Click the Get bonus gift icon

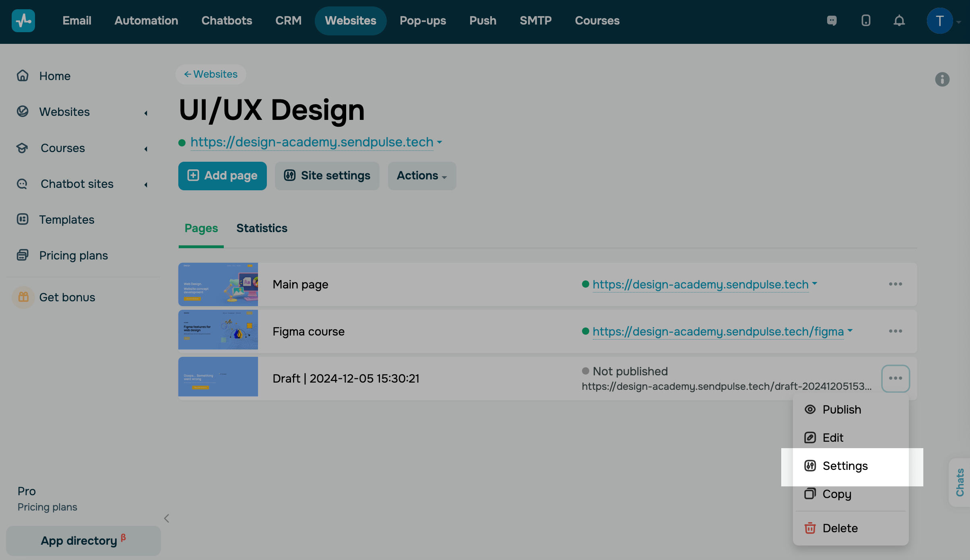point(23,297)
